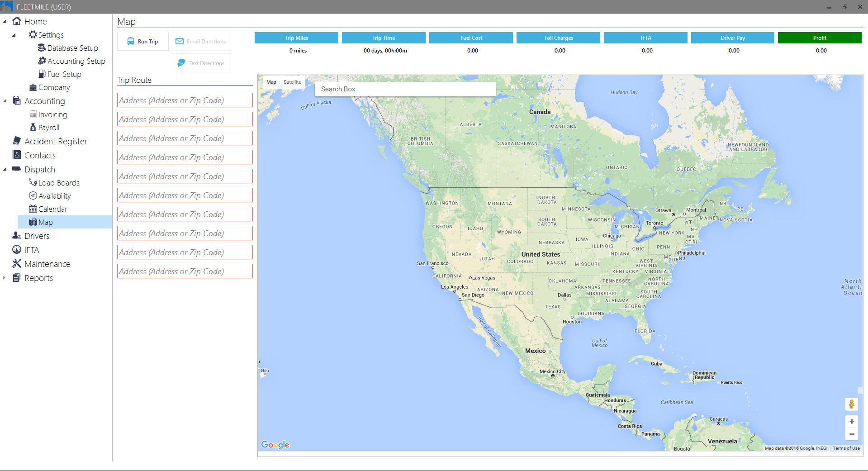Click the Accounting Setup gears icon
Image resolution: width=868 pixels, height=471 pixels.
(42, 61)
